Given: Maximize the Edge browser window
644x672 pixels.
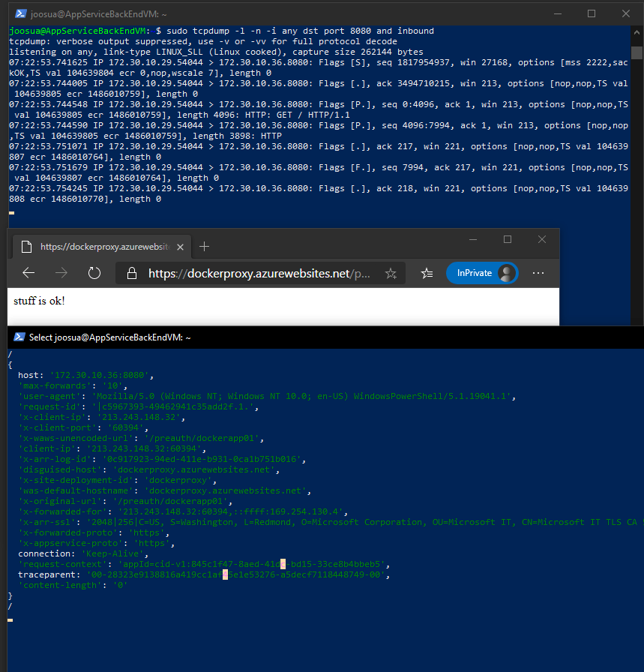Looking at the screenshot, I should tap(508, 239).
